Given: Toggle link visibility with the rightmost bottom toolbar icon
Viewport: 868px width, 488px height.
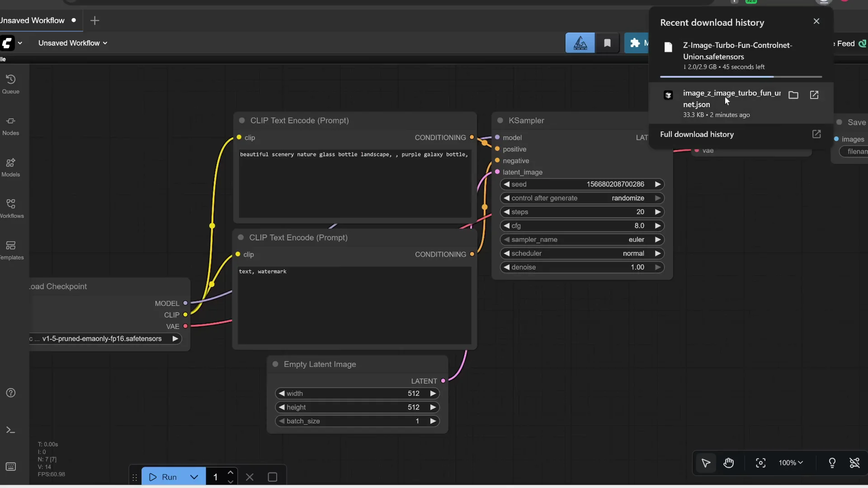Looking at the screenshot, I should (855, 463).
